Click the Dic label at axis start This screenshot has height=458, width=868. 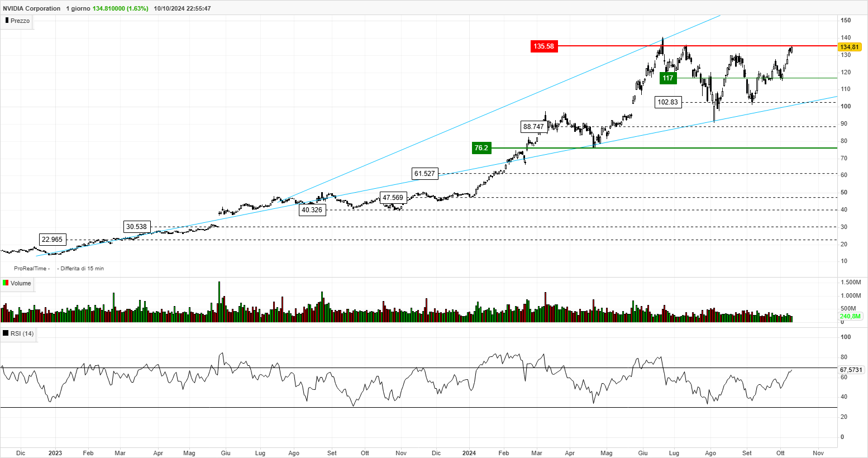point(21,453)
